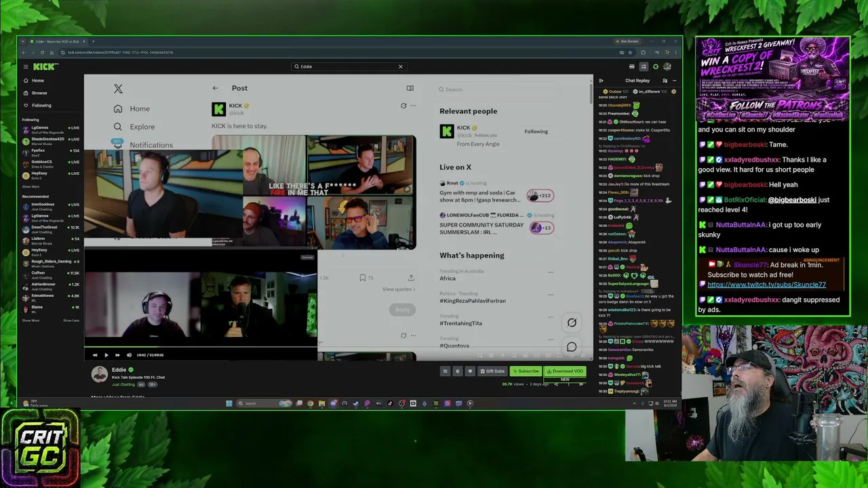The width and height of the screenshot is (868, 488).
Task: Click rewind button in video player
Action: tap(95, 355)
